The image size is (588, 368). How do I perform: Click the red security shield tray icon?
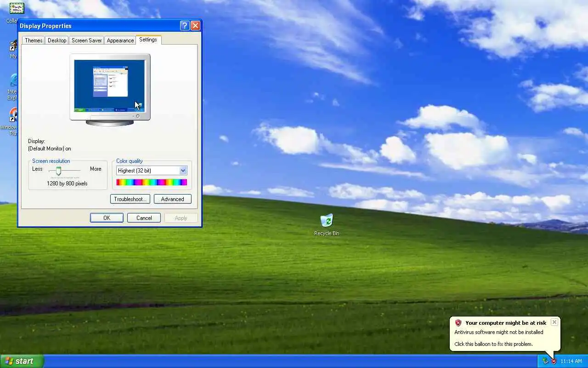coord(554,361)
